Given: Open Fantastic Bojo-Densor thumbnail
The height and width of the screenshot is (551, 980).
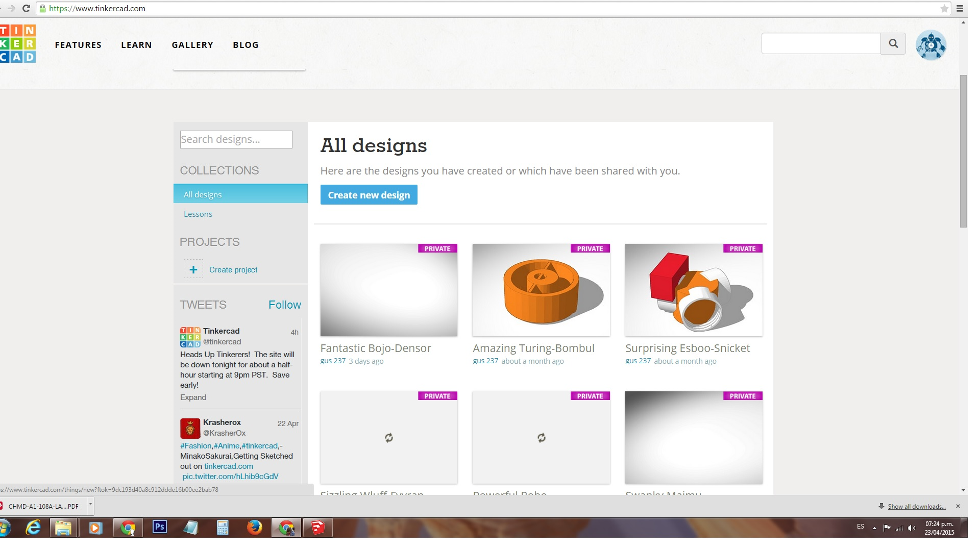Looking at the screenshot, I should pos(388,290).
